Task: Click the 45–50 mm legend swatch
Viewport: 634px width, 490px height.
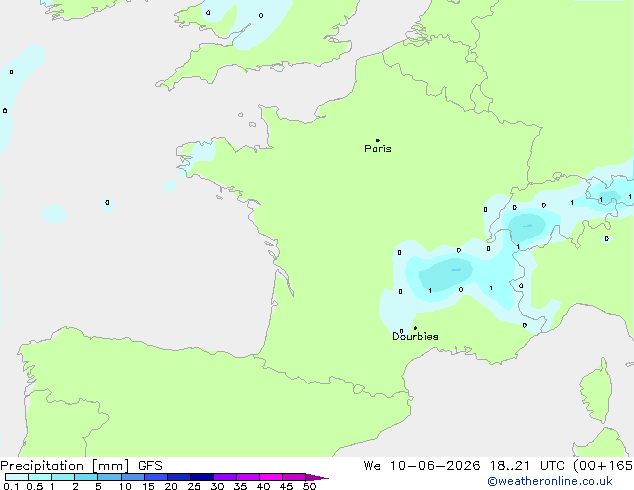Action: 294,477
